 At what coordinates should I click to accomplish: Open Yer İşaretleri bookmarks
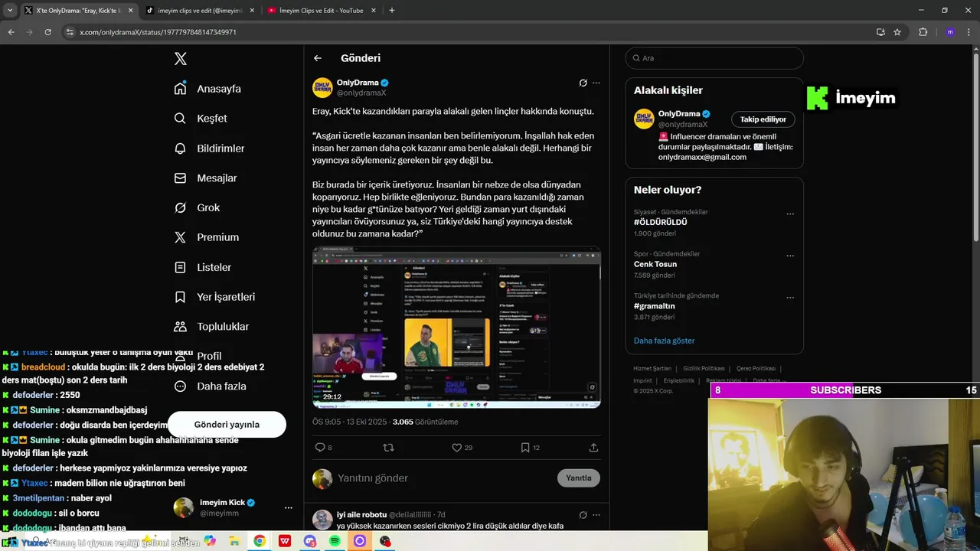point(214,297)
